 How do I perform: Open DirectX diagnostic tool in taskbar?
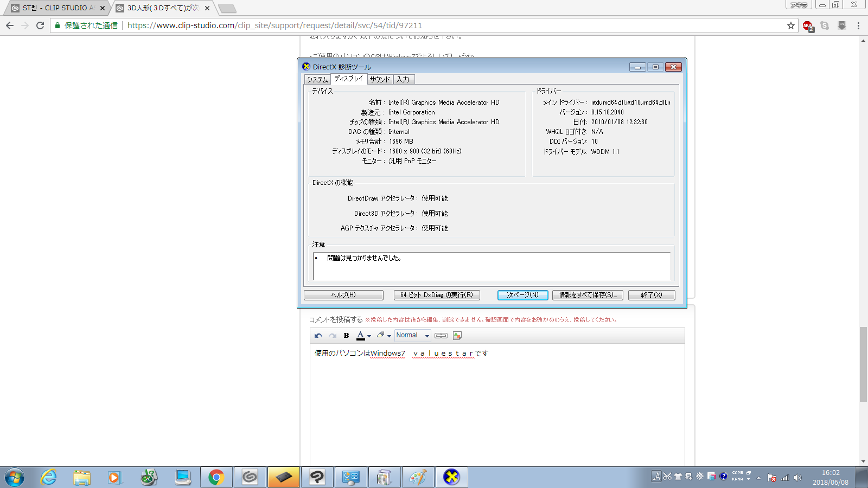(x=451, y=477)
